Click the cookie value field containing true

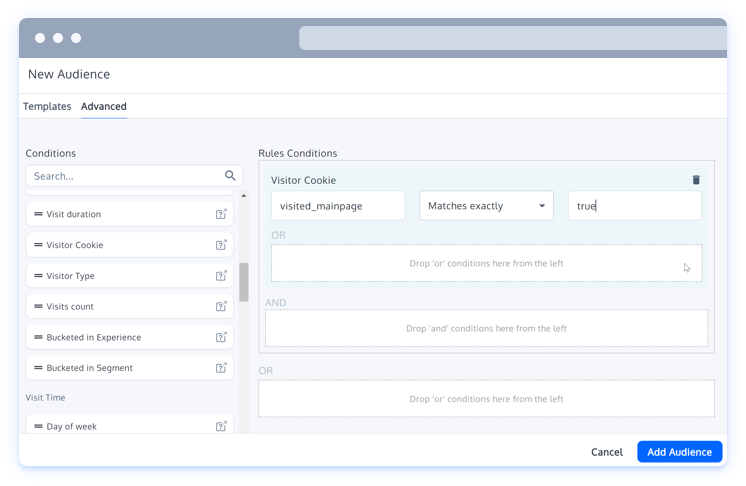pos(634,206)
